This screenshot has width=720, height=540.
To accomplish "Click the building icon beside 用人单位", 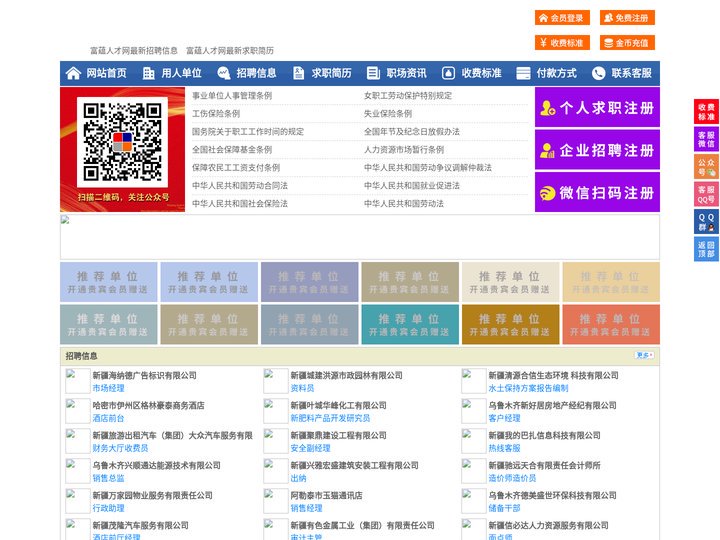I will tap(148, 73).
